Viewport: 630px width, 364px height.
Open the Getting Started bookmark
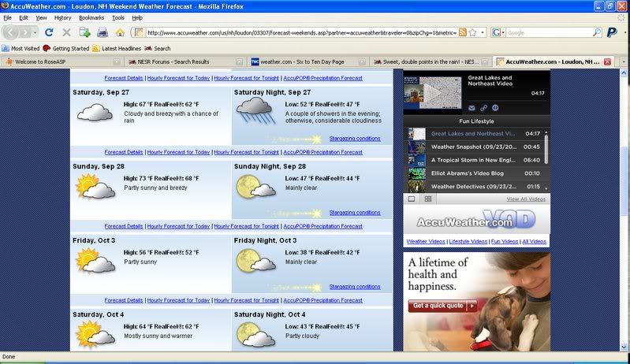[66, 49]
